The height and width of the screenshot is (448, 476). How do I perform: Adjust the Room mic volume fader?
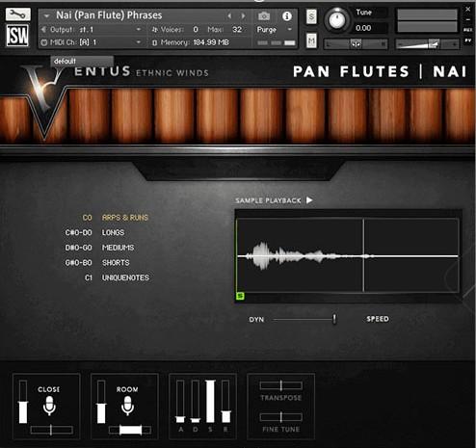101,402
